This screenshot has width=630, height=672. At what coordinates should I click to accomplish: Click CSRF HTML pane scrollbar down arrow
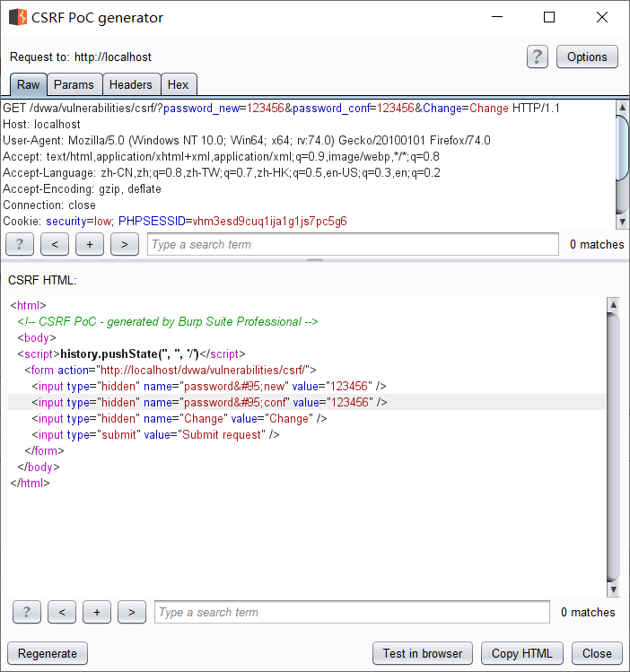coord(613,589)
